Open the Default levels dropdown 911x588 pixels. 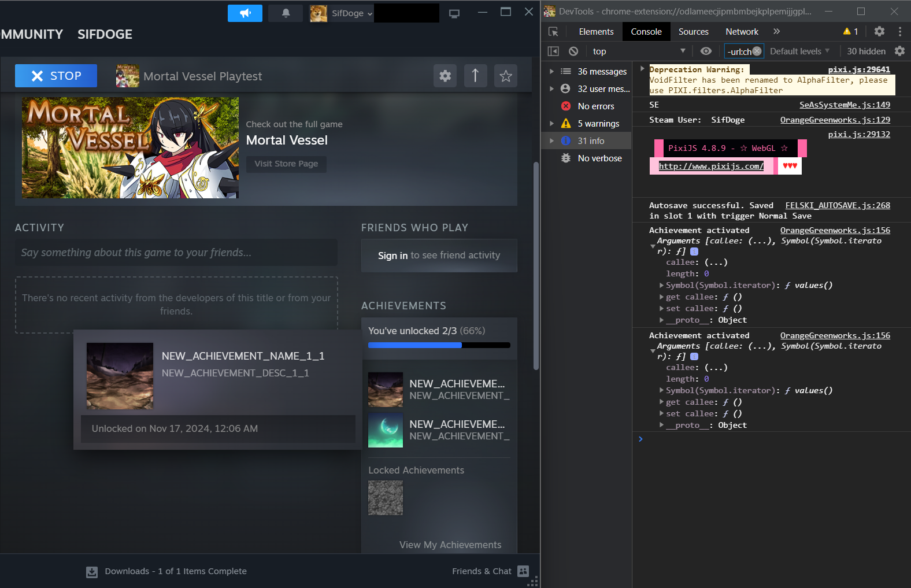coord(800,51)
